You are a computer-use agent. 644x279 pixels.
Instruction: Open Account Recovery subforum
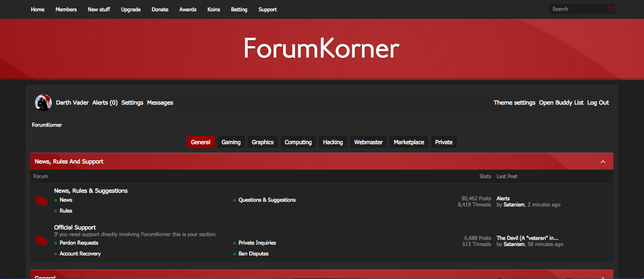80,254
